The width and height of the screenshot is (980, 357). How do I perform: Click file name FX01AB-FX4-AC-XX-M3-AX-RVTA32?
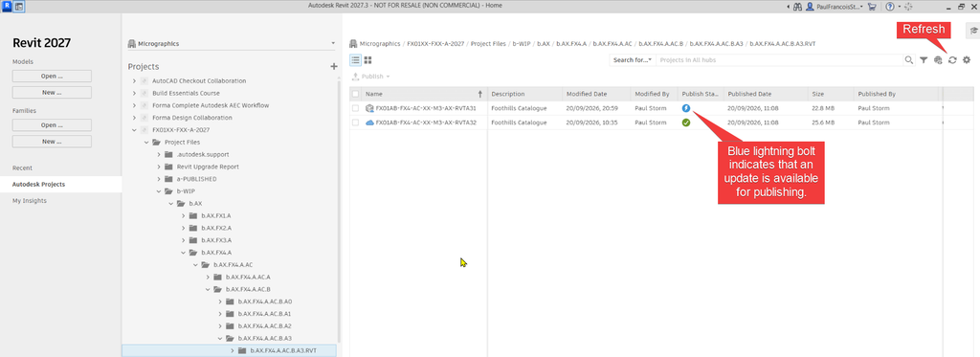426,123
